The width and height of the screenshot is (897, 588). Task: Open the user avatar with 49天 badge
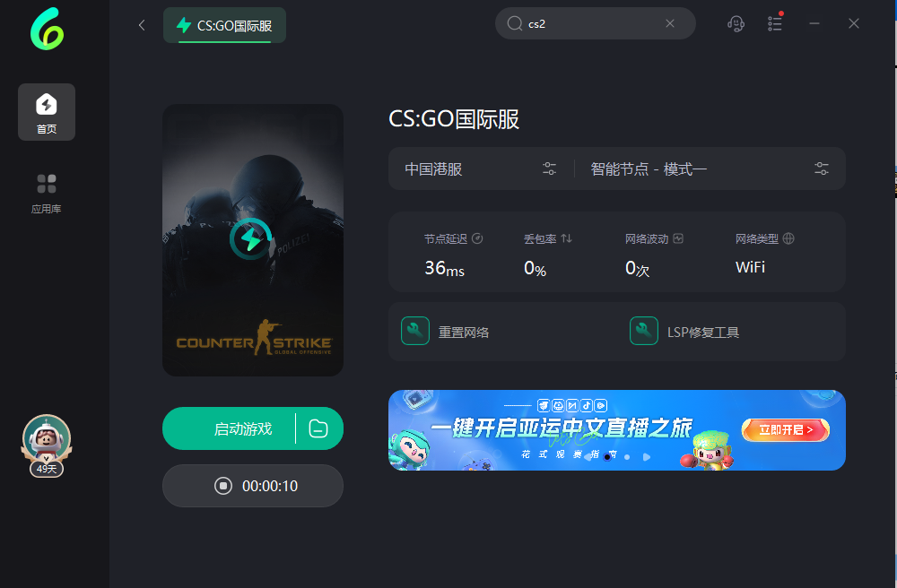(47, 445)
